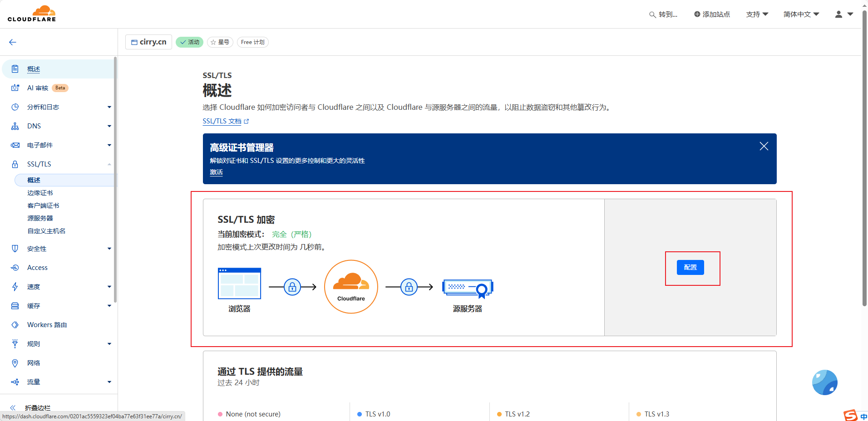868x421 pixels.
Task: Open the 支持 support dropdown
Action: (757, 15)
